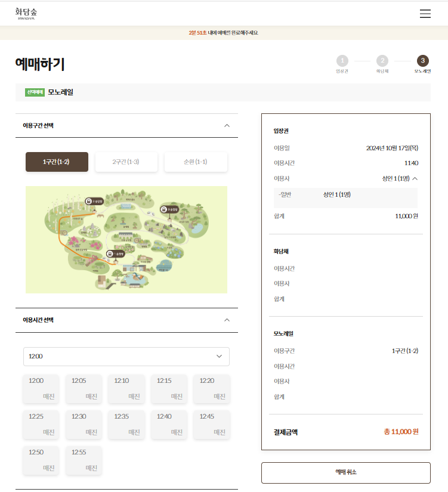Choose the 12:50 time slot
Viewport: 448px width, 492px height.
pos(41,460)
